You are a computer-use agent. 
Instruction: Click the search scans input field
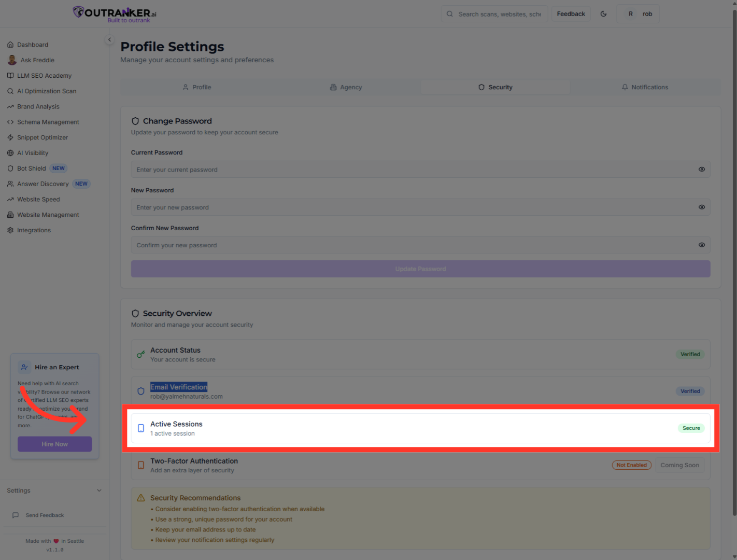tap(494, 13)
